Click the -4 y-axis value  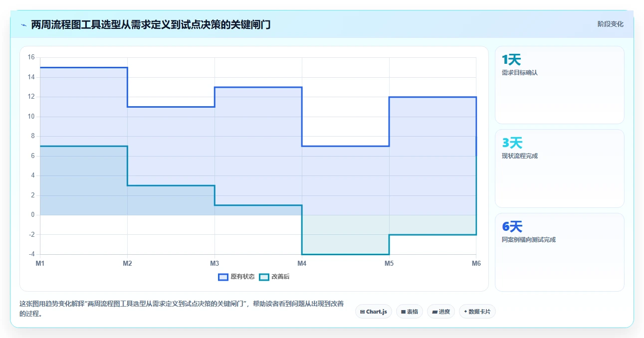[31, 254]
